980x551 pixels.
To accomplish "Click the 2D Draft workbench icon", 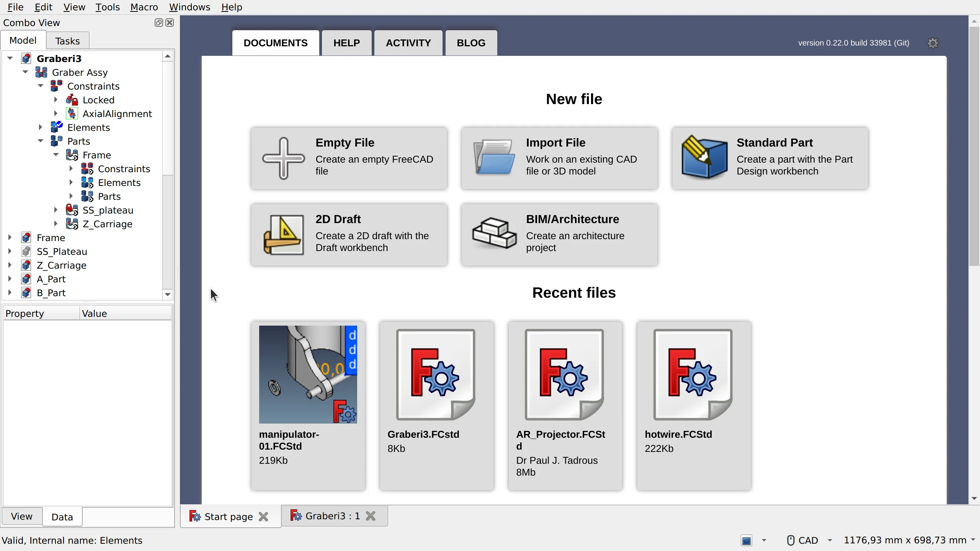I will 283,234.
